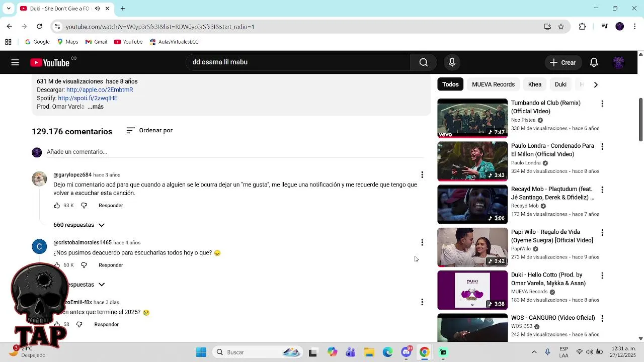Open the apple.co download link
The width and height of the screenshot is (644, 362).
click(100, 89)
